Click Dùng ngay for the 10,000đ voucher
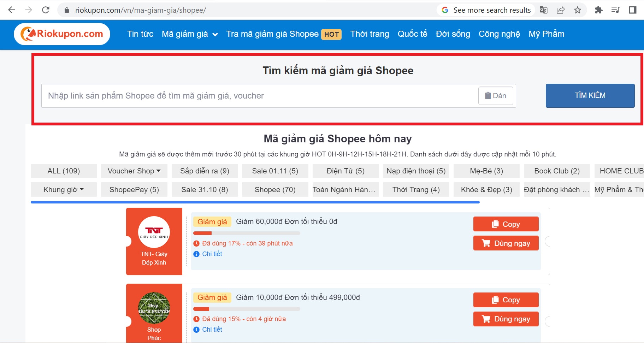Image resolution: width=644 pixels, height=343 pixels. 506,319
